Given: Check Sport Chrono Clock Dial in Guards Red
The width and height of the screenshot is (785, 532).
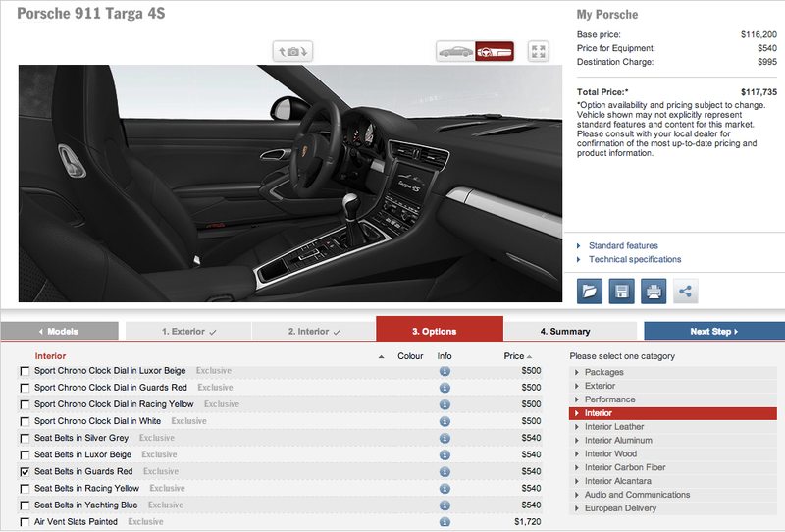Looking at the screenshot, I should (25, 388).
